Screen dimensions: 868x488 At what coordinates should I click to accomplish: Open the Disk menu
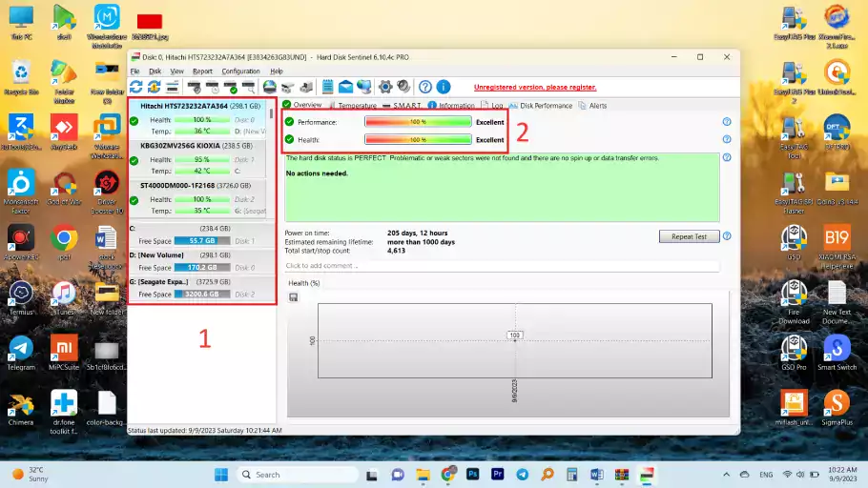155,71
